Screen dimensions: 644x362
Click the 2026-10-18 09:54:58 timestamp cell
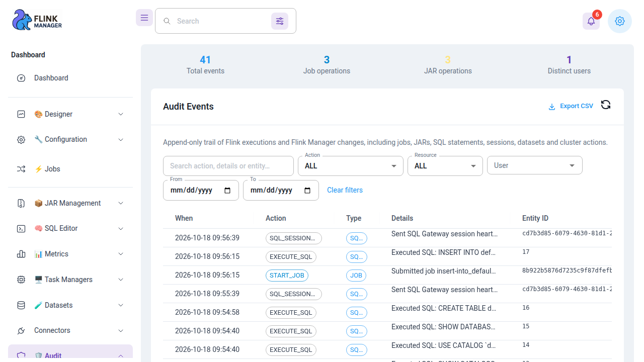(x=207, y=312)
